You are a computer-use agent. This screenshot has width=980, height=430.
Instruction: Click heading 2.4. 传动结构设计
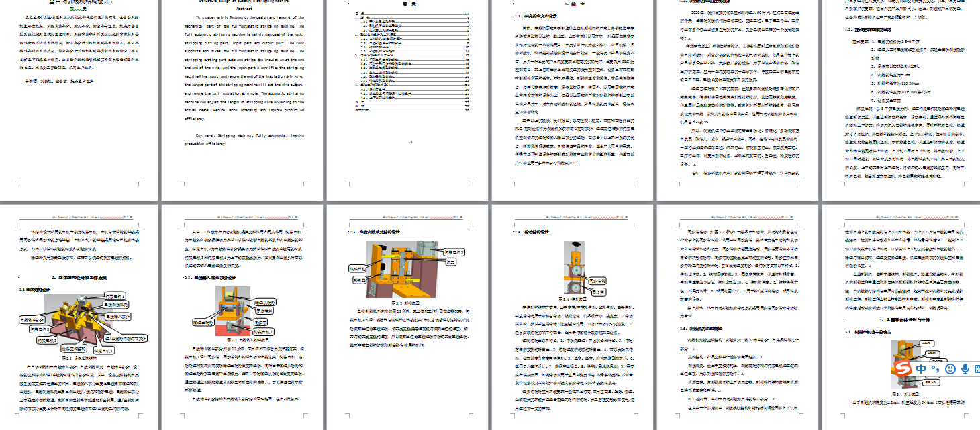pyautogui.click(x=530, y=233)
